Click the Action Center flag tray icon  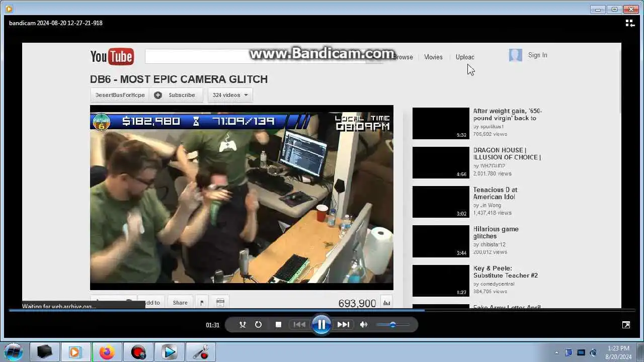[569, 352]
